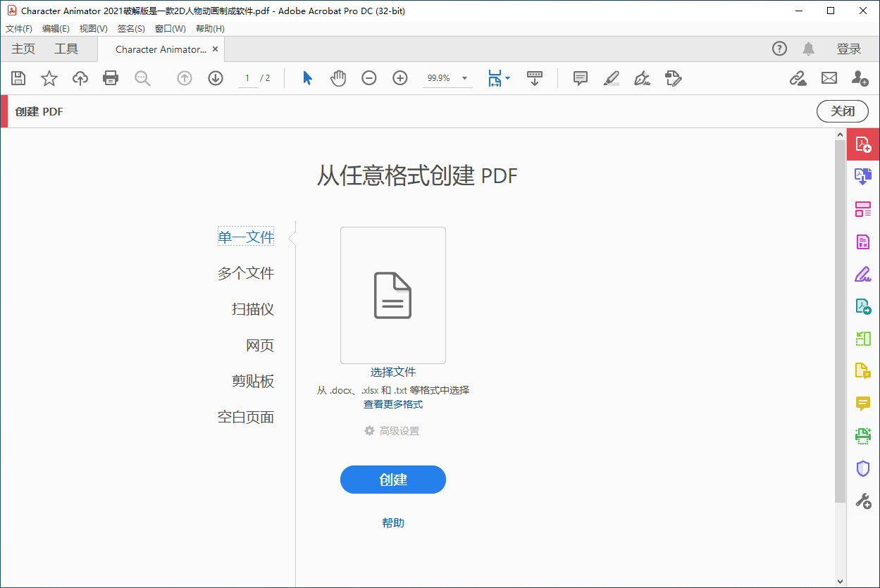Open the 帮助(H) menu

[210, 29]
